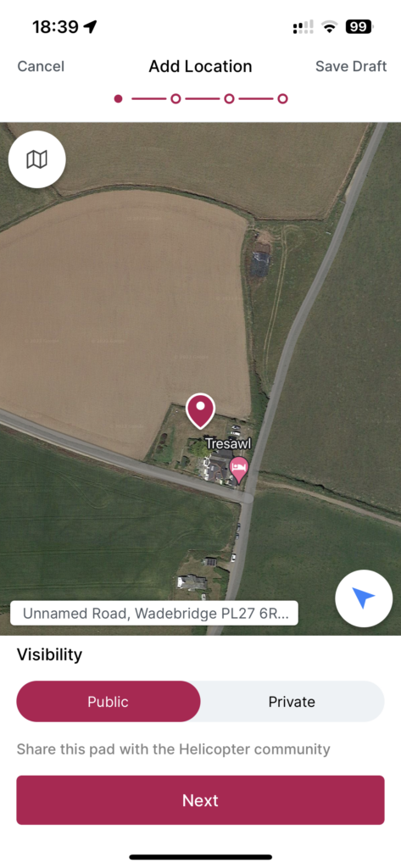This screenshot has width=401, height=868.
Task: Select the first filled progress step dot
Action: click(x=118, y=99)
